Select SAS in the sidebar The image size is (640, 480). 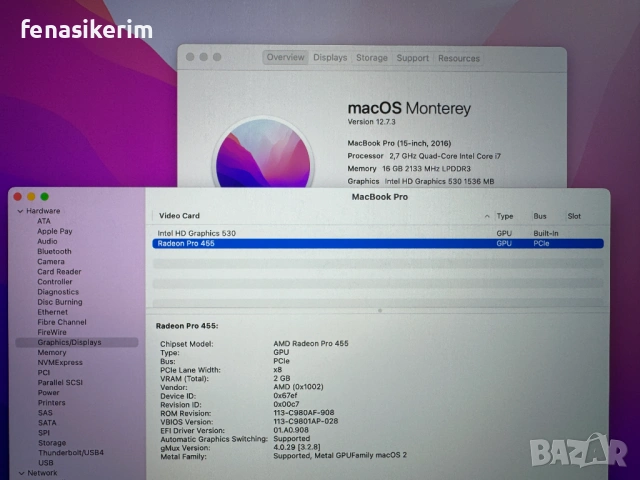pos(45,413)
